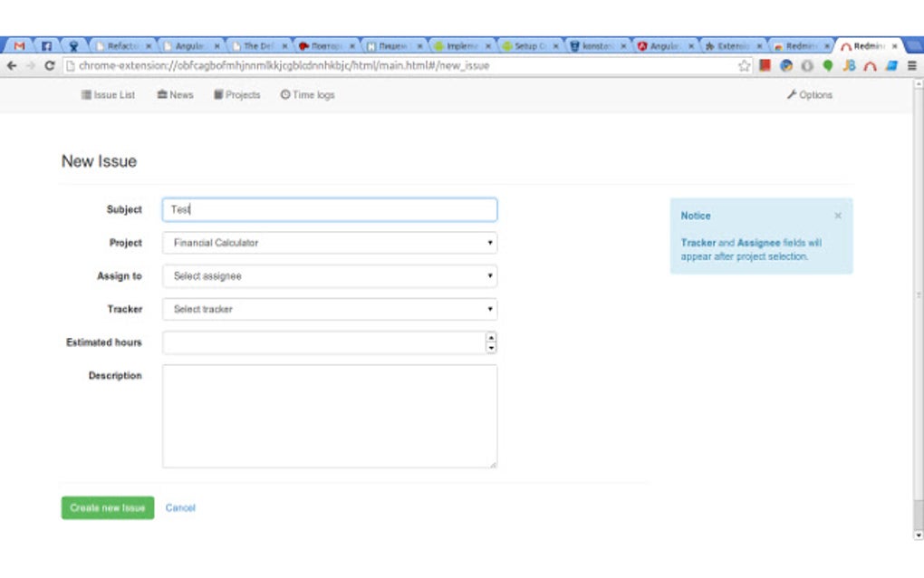Click the green balloon extension icon

tap(828, 65)
